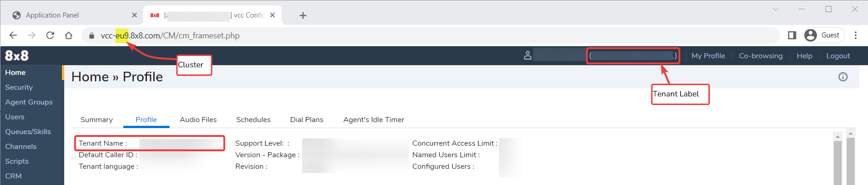Reload the page with refresh icon

[50, 36]
